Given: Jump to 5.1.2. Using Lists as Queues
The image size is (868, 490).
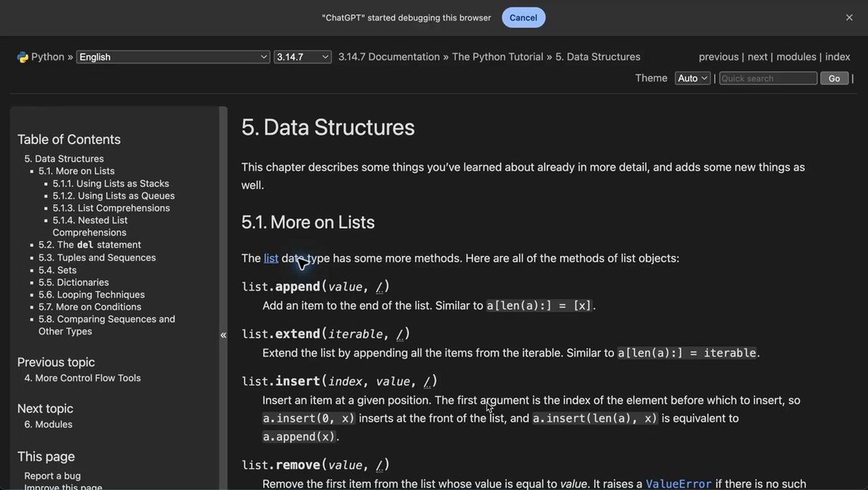Looking at the screenshot, I should [x=114, y=196].
